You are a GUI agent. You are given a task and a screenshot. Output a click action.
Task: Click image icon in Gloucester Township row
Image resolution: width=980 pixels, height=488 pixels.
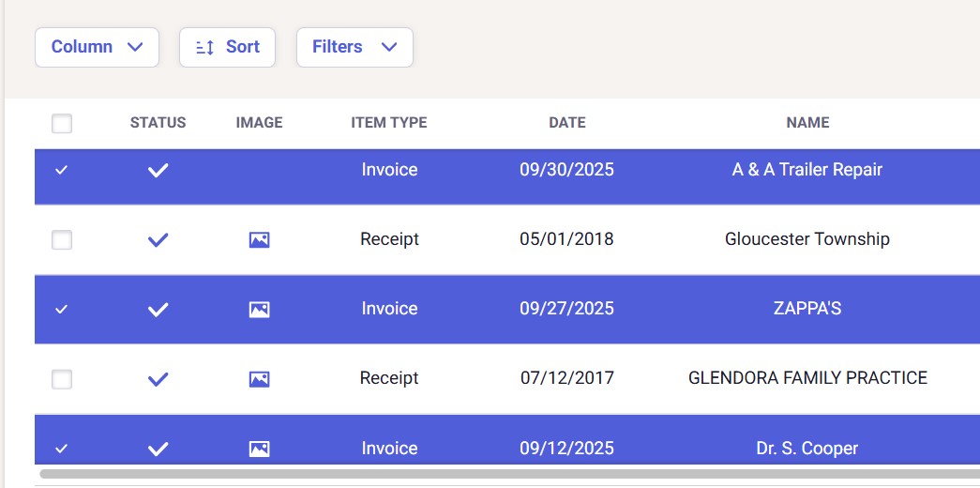259,240
